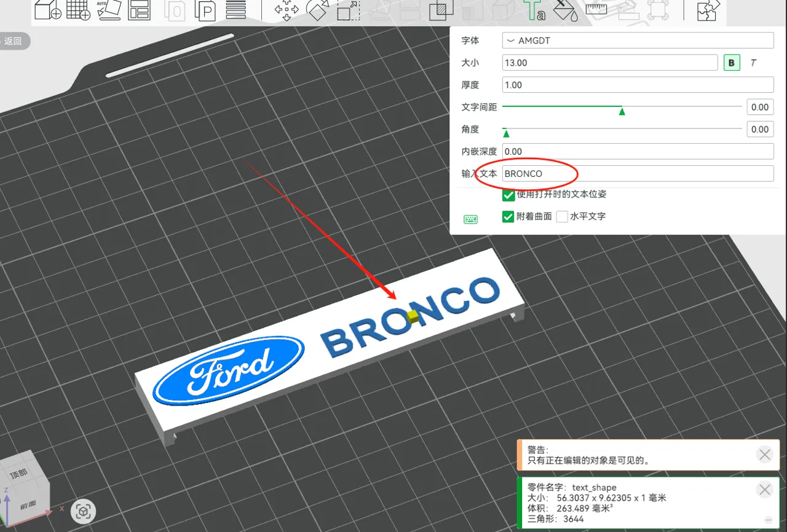Click the Add model cube icon

click(47, 10)
